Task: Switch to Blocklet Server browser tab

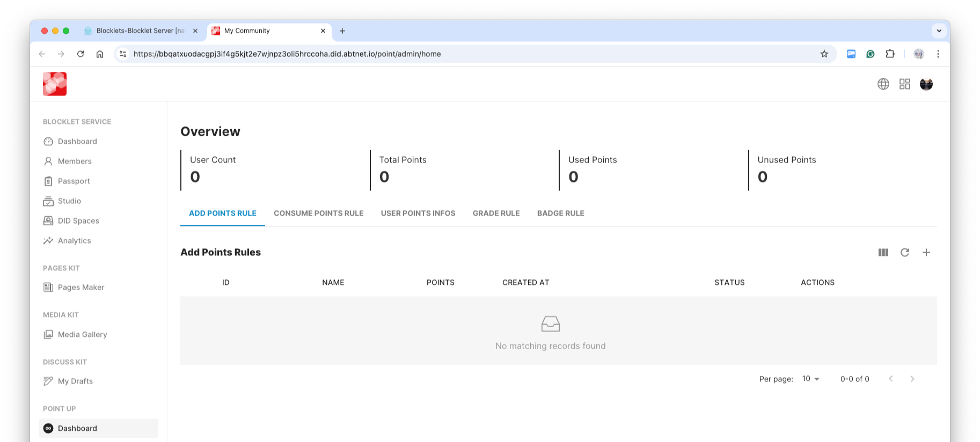Action: [x=140, y=31]
